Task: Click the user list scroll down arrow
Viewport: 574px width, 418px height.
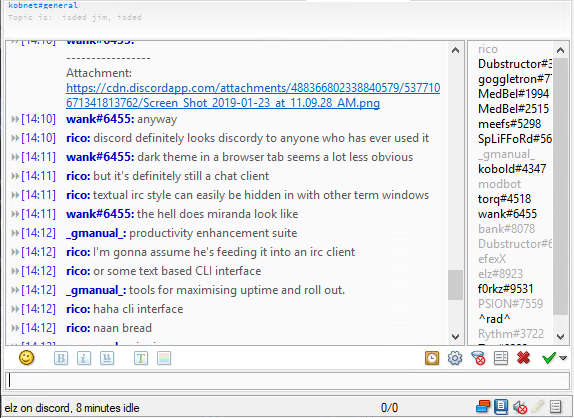Action: pos(560,336)
